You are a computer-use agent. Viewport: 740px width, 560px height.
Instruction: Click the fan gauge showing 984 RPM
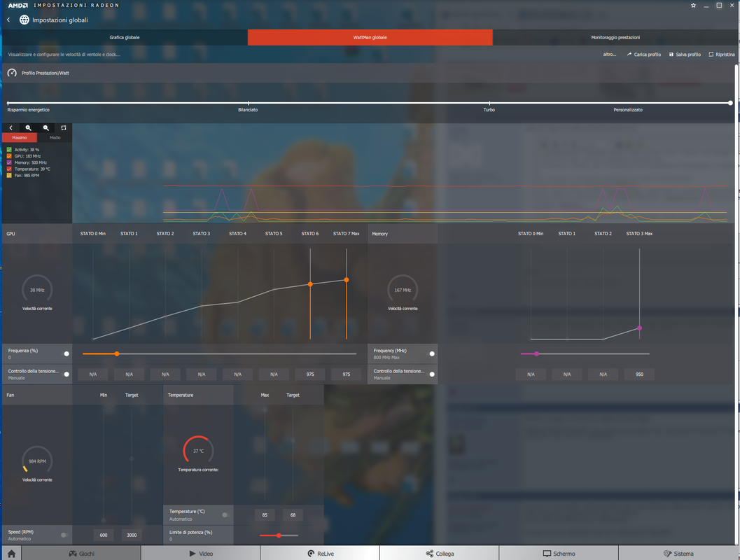coord(37,461)
